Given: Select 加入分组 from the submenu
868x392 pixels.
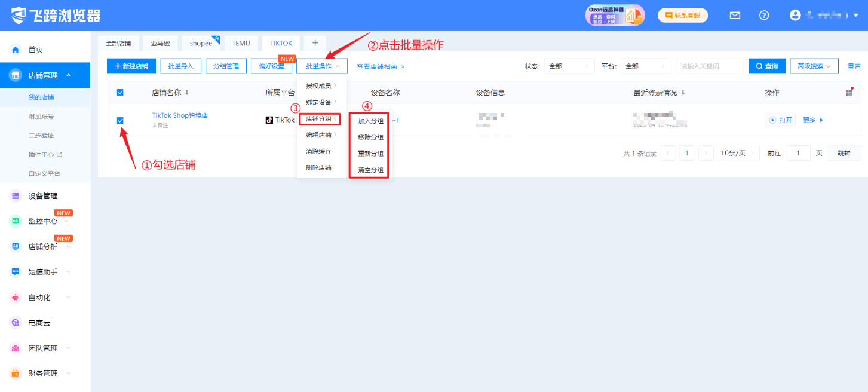Looking at the screenshot, I should pos(370,121).
